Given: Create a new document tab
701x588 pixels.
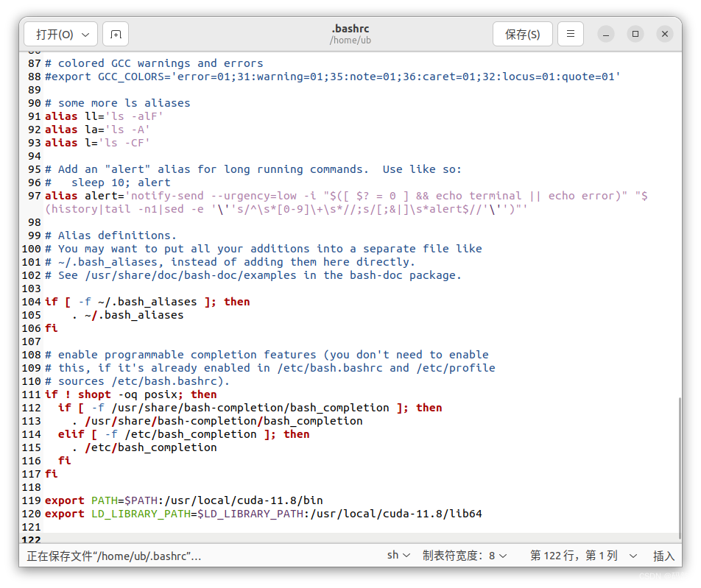Looking at the screenshot, I should [x=116, y=34].
